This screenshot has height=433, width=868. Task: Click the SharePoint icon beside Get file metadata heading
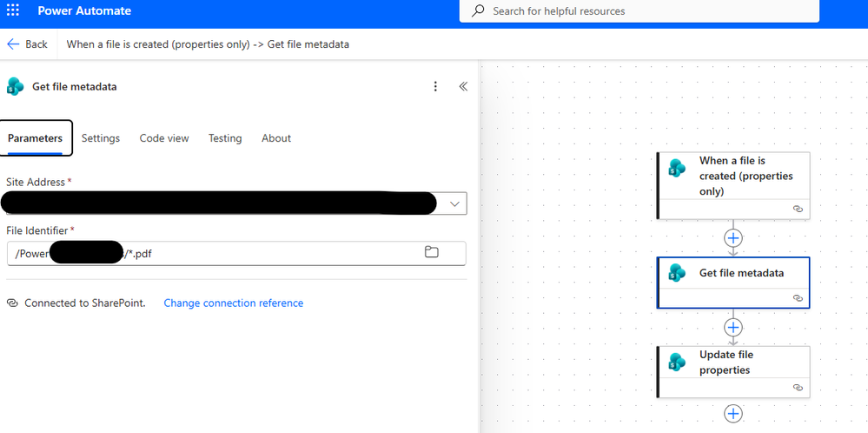16,86
